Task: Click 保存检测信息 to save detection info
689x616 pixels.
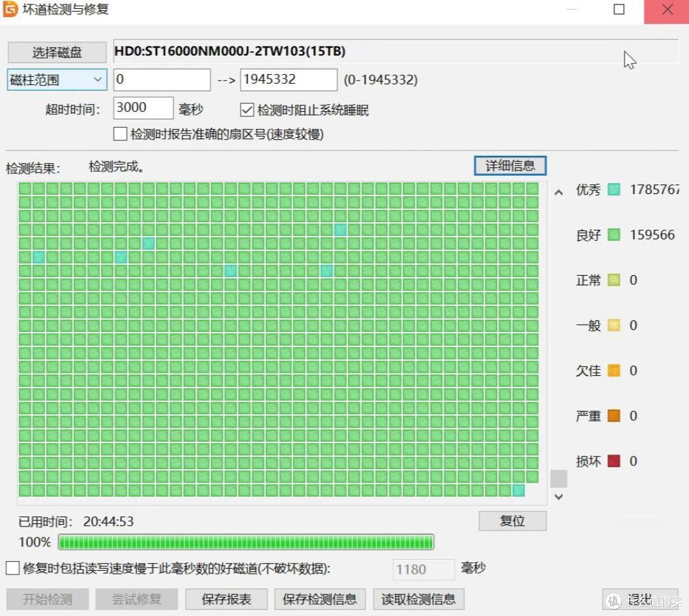Action: click(x=320, y=599)
